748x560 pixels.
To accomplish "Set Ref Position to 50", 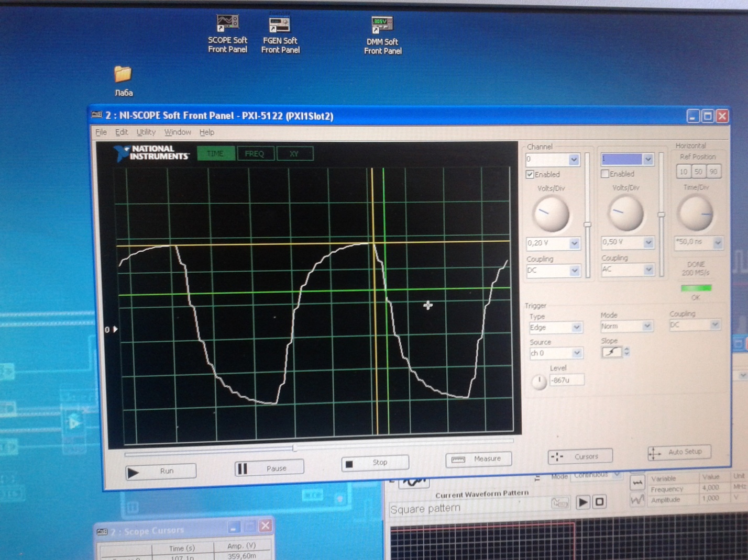I will point(698,172).
